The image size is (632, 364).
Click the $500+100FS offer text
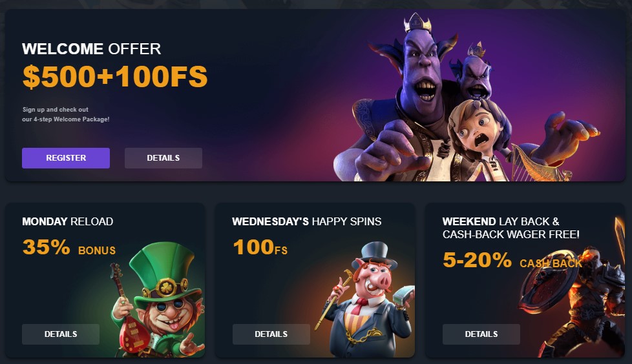[115, 77]
